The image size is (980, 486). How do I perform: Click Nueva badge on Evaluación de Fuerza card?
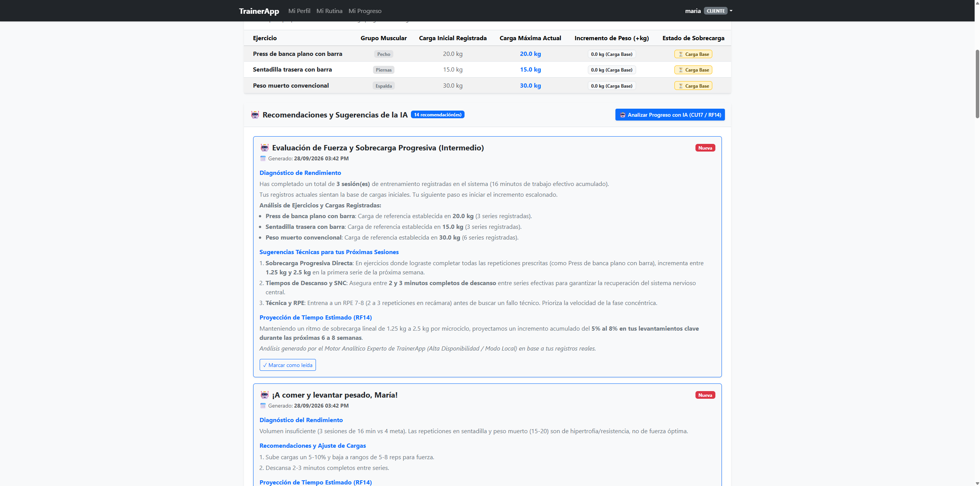[705, 148]
